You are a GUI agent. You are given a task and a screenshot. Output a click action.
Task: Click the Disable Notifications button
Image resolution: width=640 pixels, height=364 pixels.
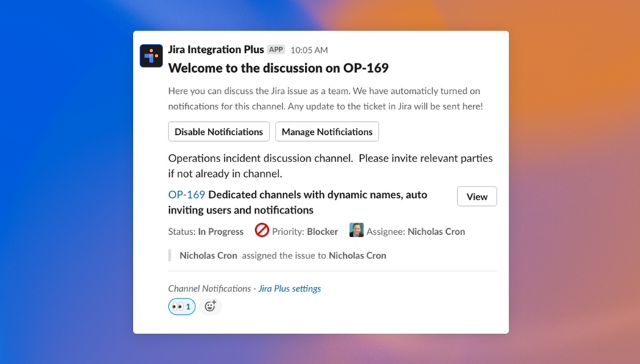tap(219, 131)
